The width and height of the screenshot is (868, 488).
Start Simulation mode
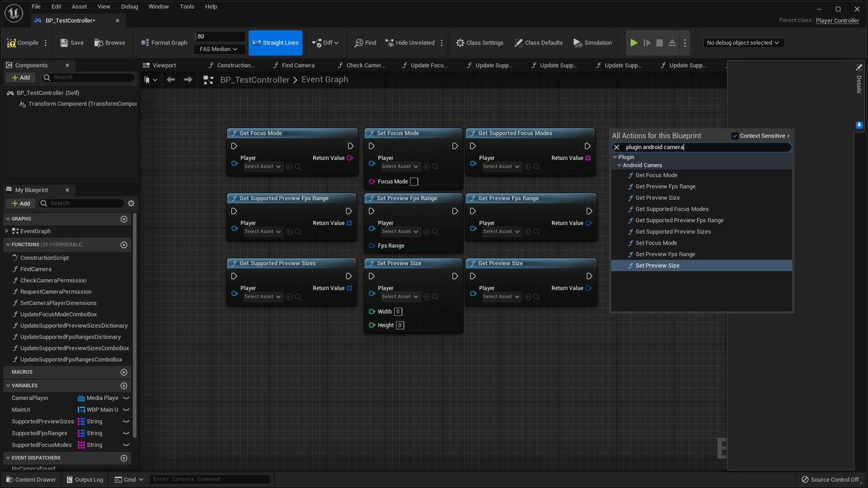pyautogui.click(x=592, y=43)
